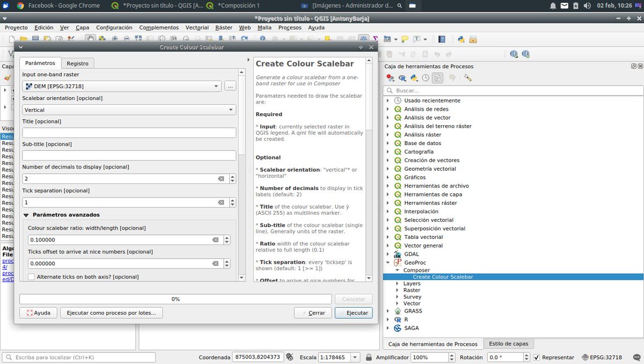
Task: Collapse the GeoProc provider group
Action: coord(388,263)
